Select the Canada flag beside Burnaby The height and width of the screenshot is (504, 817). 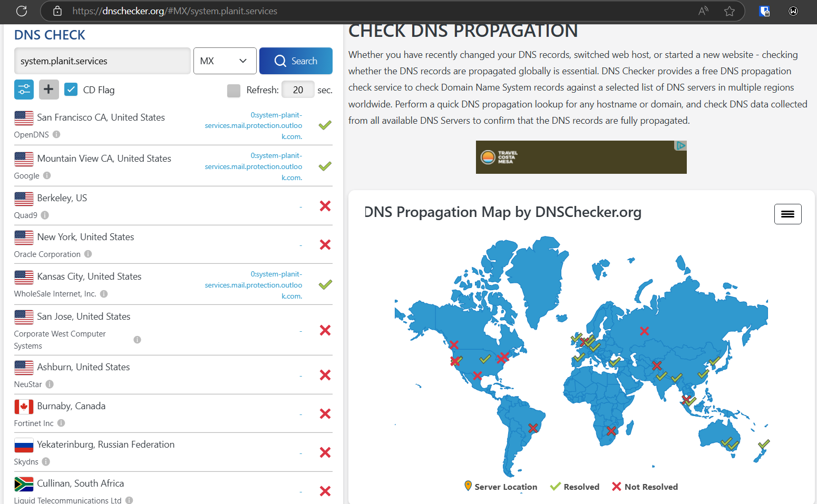tap(24, 407)
